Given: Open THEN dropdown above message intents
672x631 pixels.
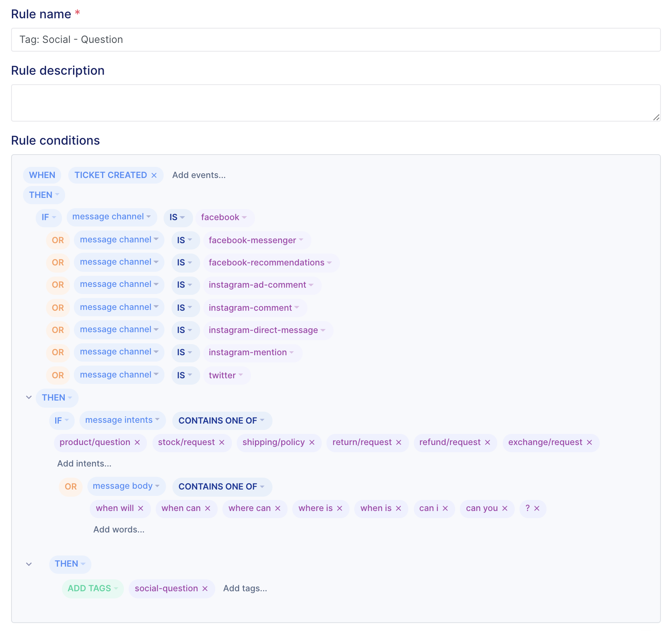Looking at the screenshot, I should (57, 398).
